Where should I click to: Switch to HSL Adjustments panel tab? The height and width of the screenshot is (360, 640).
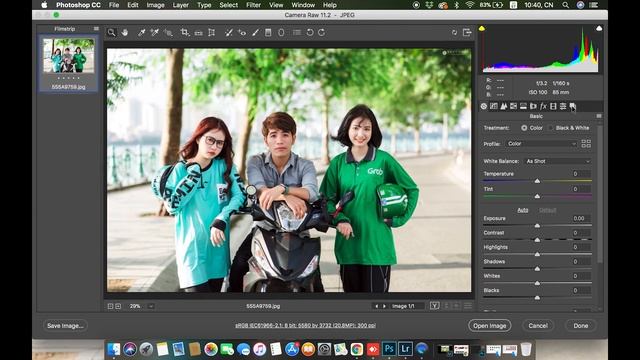[x=513, y=106]
